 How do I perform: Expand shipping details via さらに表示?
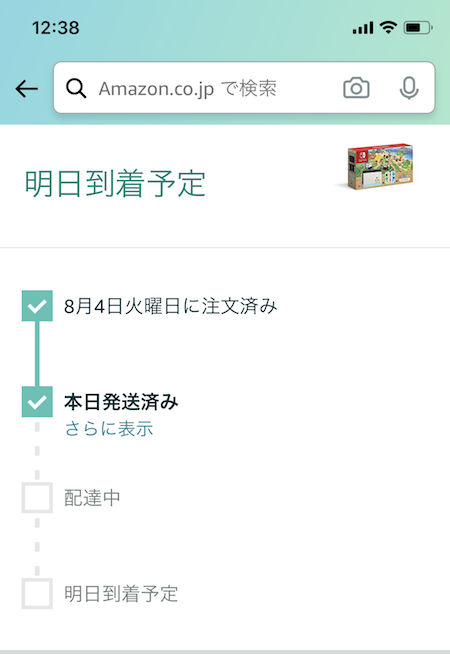(109, 428)
